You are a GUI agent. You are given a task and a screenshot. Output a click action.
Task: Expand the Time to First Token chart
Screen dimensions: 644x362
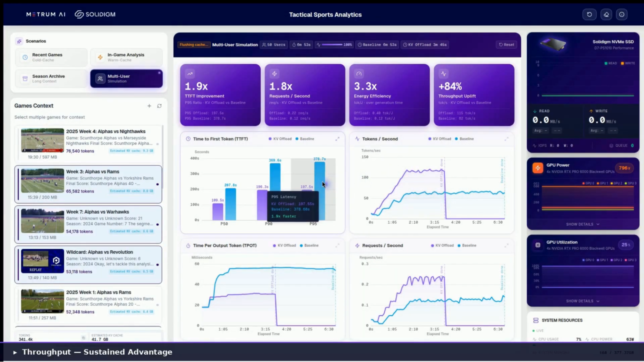click(337, 139)
